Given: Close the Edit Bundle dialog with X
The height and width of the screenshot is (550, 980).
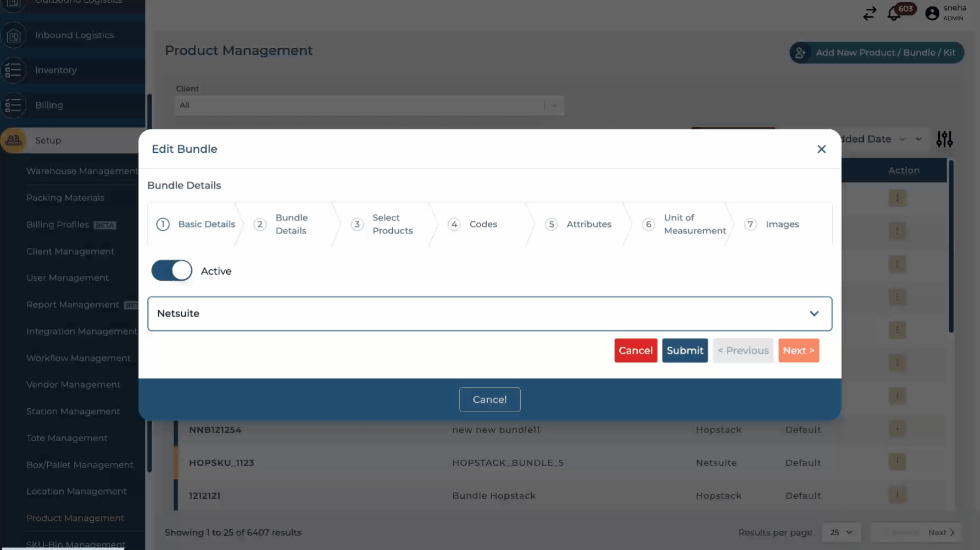Looking at the screenshot, I should click(x=821, y=149).
